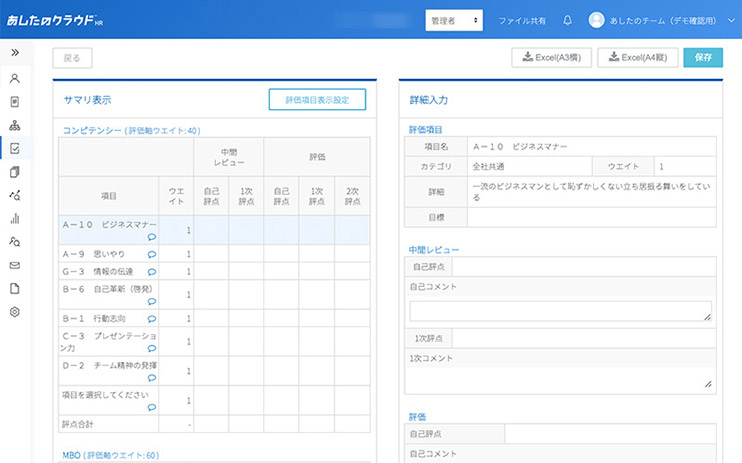Viewport: 742px width, 463px height.
Task: Click the MBO section heading
Action: point(111,455)
